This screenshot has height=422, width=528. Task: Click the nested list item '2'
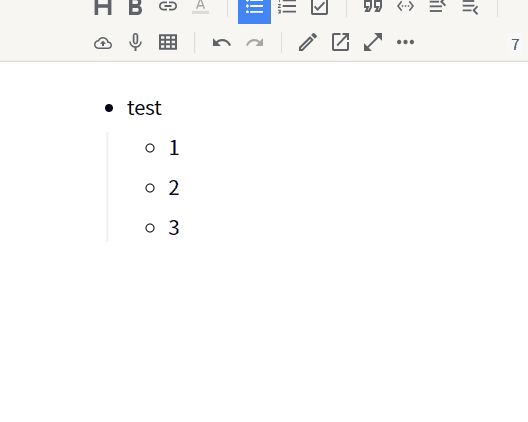click(x=174, y=188)
